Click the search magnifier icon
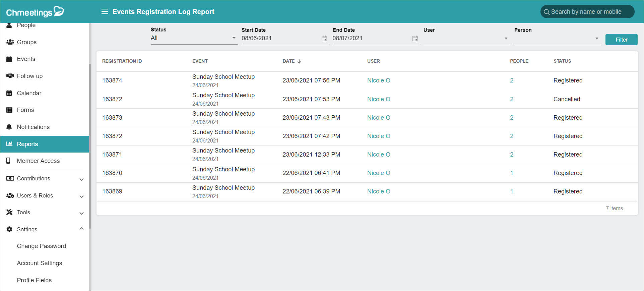Image resolution: width=644 pixels, height=291 pixels. tap(546, 12)
